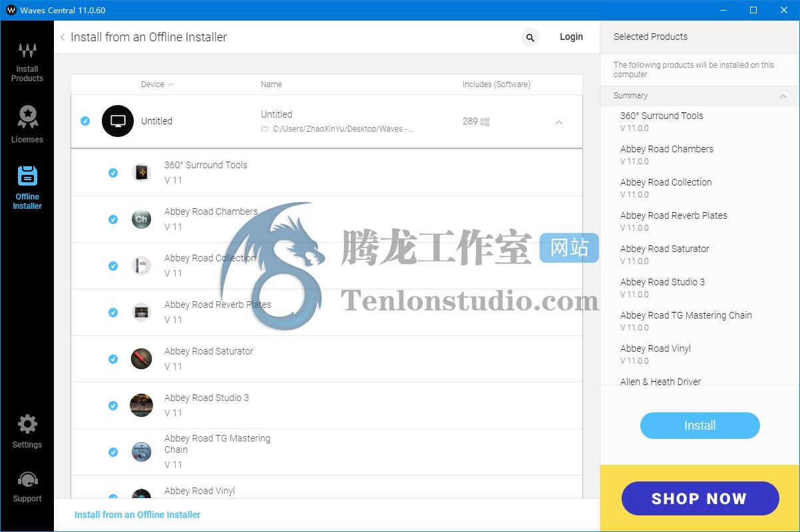The width and height of the screenshot is (800, 532).
Task: Click the Untitled device monitor icon
Action: (118, 121)
